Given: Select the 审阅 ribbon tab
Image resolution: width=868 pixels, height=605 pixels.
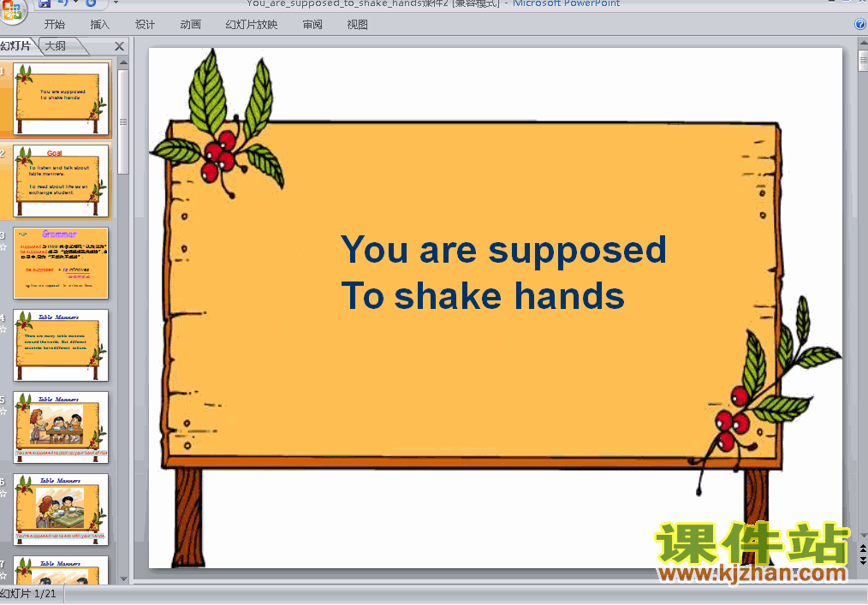Looking at the screenshot, I should 312,24.
